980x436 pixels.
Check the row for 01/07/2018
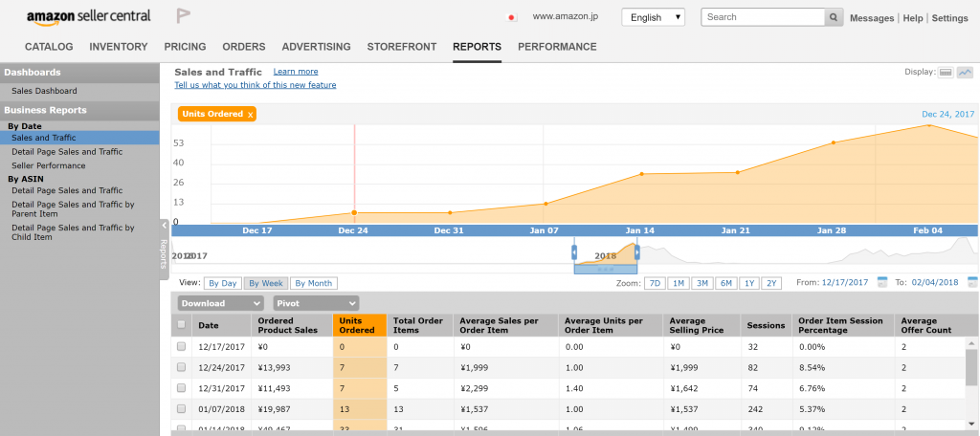181,408
